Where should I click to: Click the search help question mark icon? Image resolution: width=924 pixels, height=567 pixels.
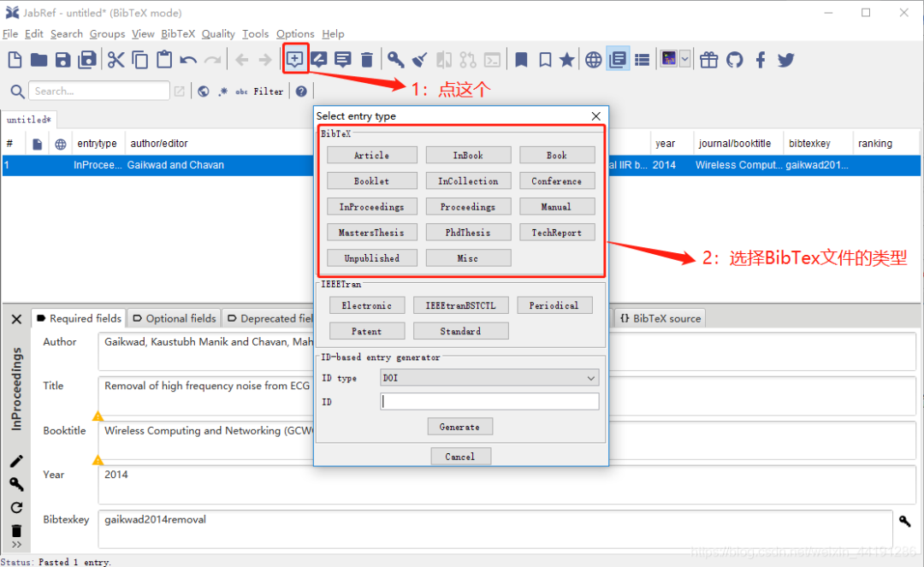click(x=301, y=92)
